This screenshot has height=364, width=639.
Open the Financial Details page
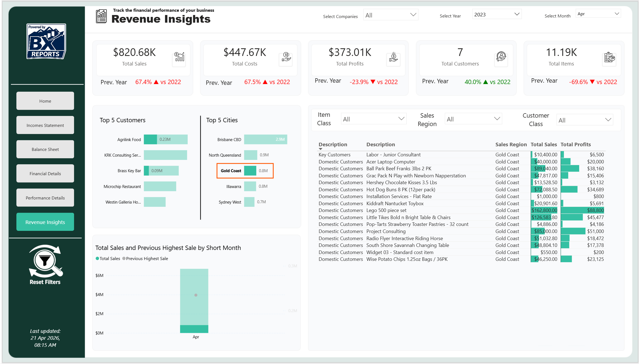point(45,174)
